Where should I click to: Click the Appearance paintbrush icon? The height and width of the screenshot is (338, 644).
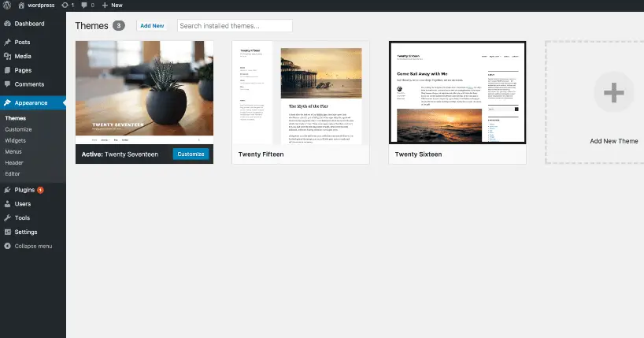7,102
